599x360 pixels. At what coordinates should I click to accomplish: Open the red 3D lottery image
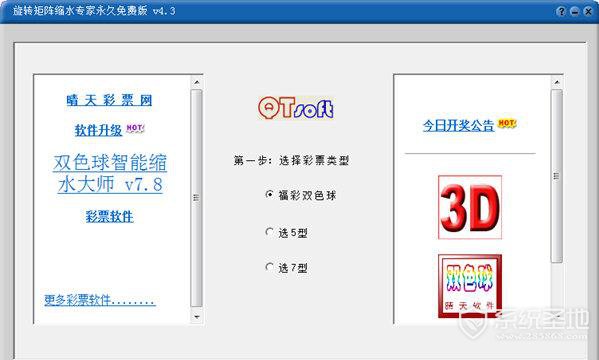point(470,207)
